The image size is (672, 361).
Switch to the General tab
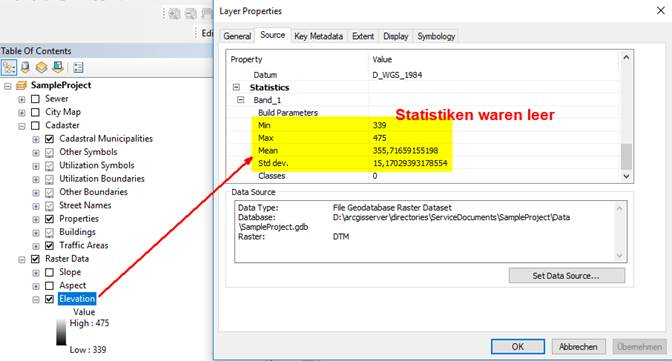pyautogui.click(x=237, y=36)
